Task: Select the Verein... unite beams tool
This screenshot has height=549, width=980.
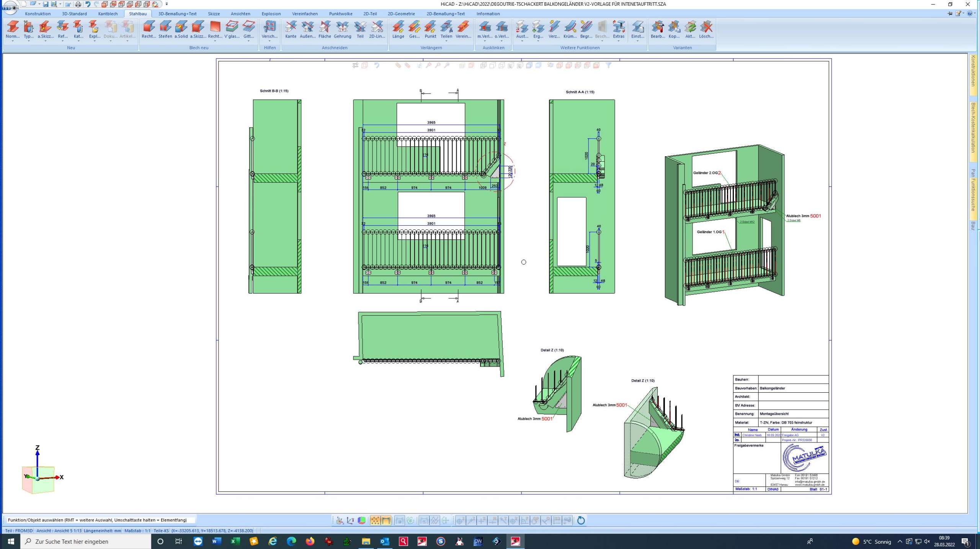Action: point(463,27)
